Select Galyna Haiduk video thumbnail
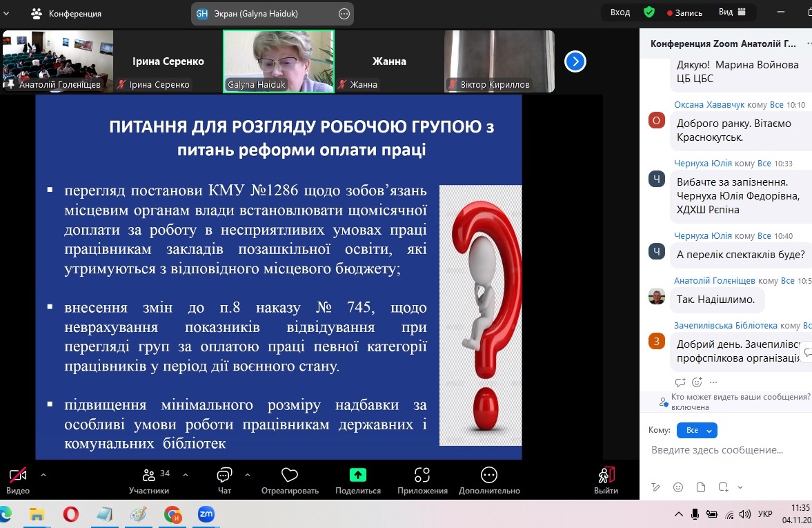This screenshot has width=812, height=528. [x=279, y=61]
